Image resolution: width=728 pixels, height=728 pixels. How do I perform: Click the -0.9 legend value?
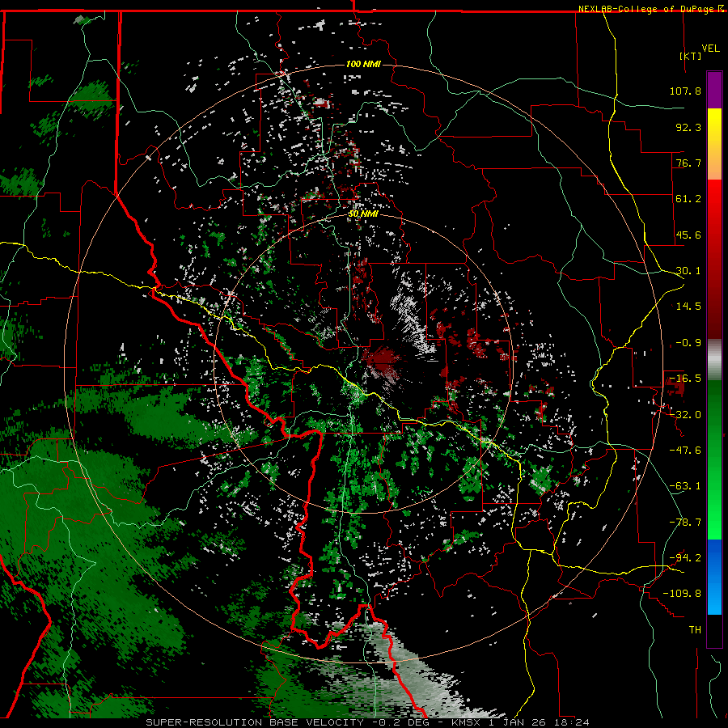[688, 343]
